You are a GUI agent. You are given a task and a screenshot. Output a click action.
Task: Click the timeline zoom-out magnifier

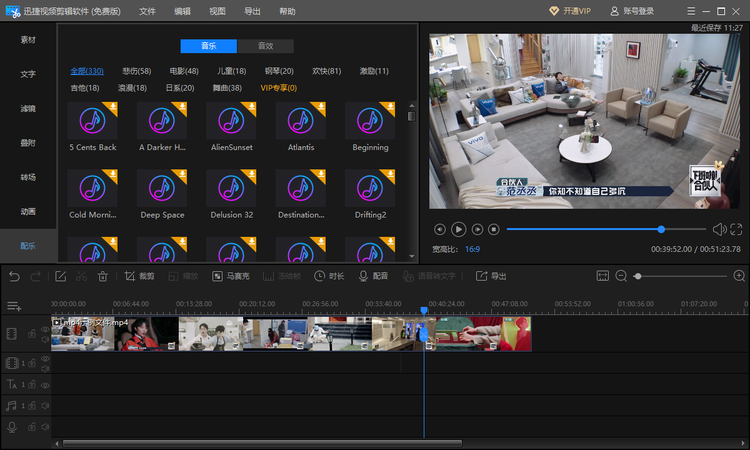click(621, 276)
